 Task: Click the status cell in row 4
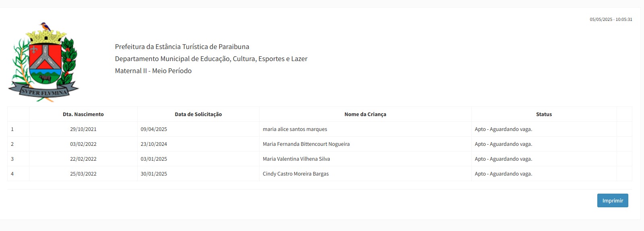click(544, 174)
